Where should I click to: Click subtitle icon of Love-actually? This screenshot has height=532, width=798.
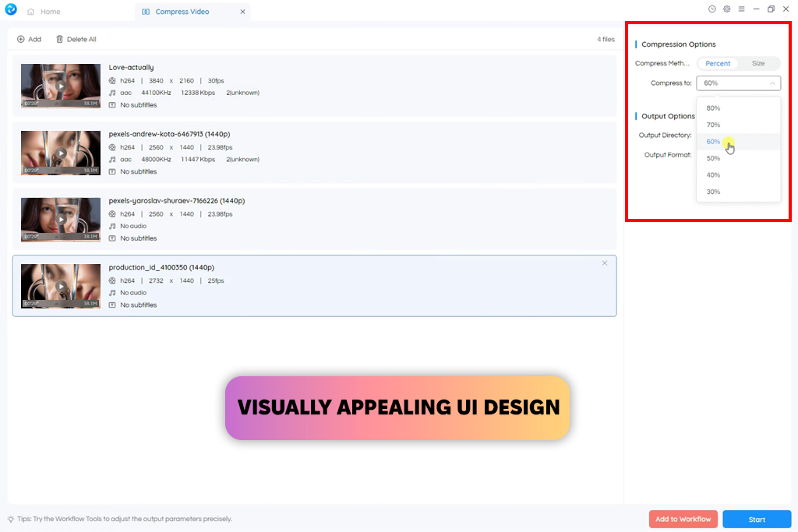click(112, 105)
